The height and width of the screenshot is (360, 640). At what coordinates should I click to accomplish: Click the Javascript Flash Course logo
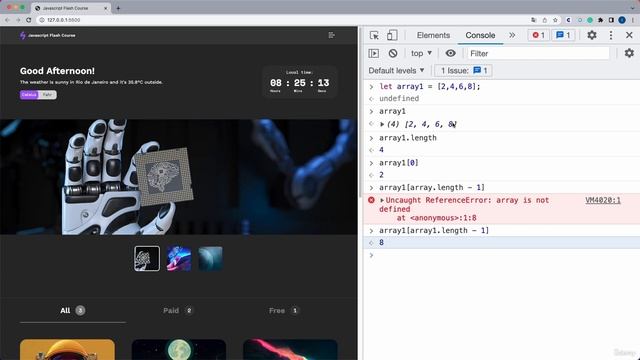[x=47, y=36]
